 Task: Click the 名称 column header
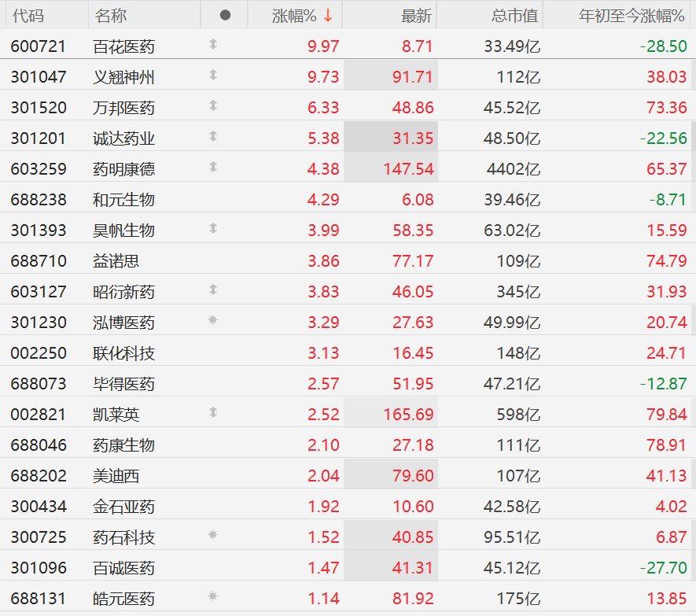[111, 16]
